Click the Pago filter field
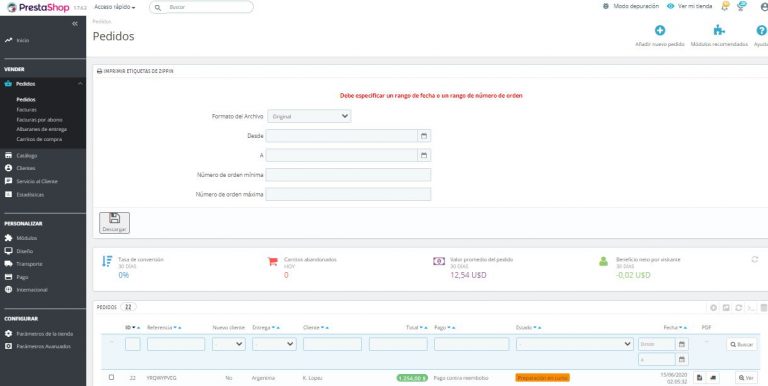 coord(472,344)
